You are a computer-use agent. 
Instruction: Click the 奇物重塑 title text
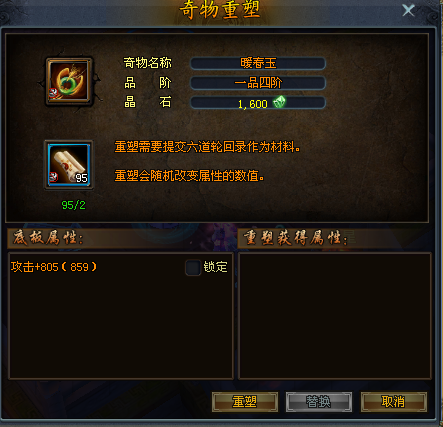[220, 10]
